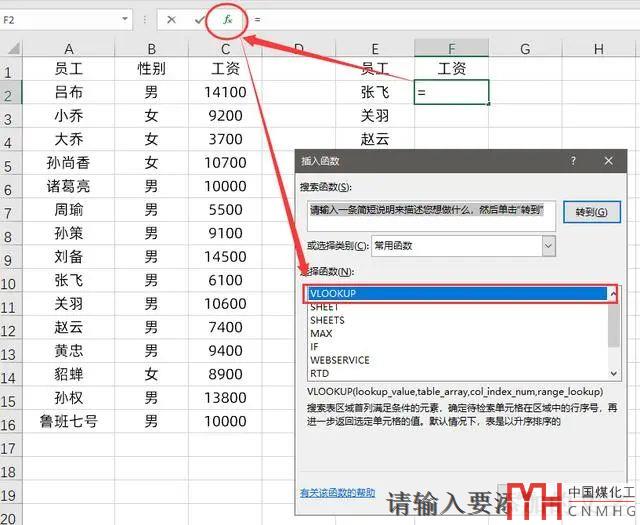This screenshot has width=640, height=525.
Task: Click the Enter checkmark icon in formula bar
Action: pyautogui.click(x=199, y=19)
